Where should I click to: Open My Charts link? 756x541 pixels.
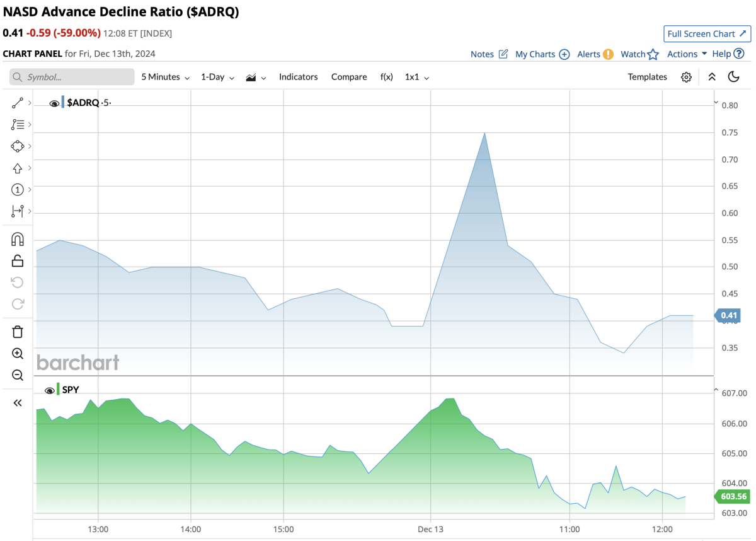542,54
